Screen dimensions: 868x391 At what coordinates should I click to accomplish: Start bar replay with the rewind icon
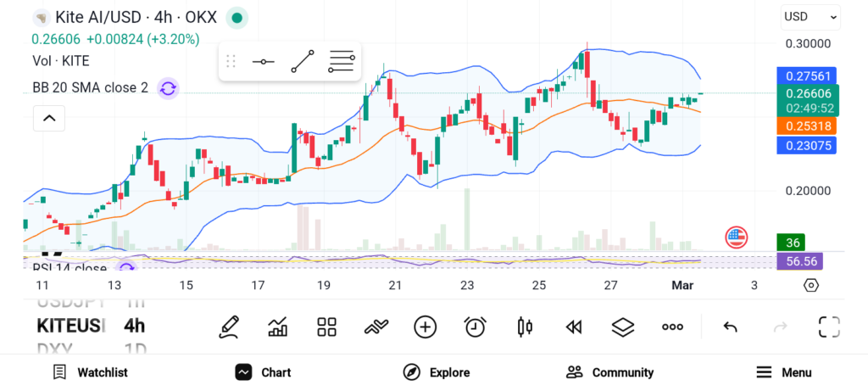pyautogui.click(x=574, y=327)
